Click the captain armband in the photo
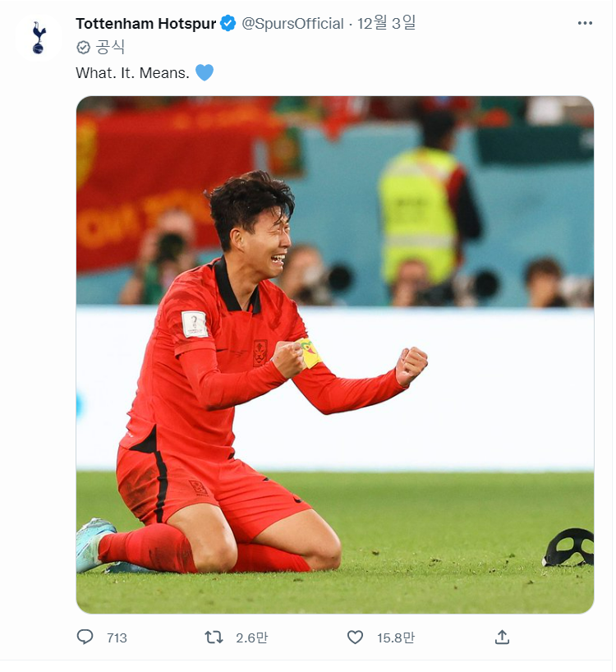The image size is (616, 672). [310, 352]
